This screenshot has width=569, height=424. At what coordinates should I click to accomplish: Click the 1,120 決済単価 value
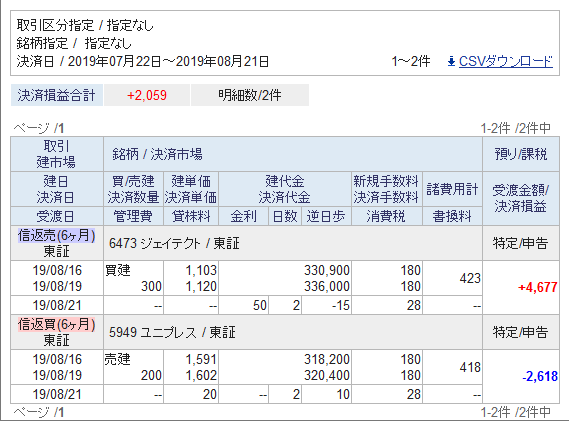tap(201, 286)
